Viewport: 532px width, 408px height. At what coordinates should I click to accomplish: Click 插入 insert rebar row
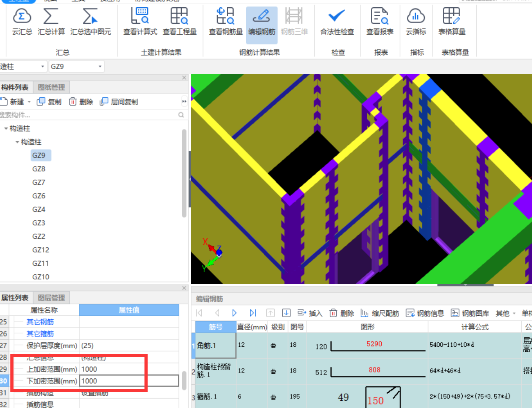[310, 313]
